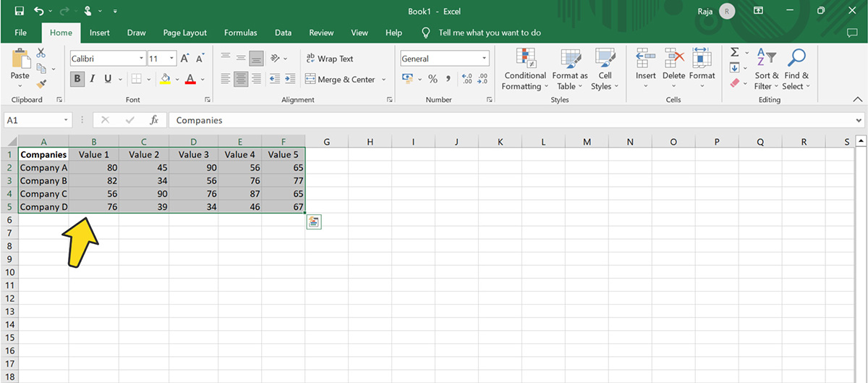Screen dimensions: 868x383
Task: Open the Format as Table gallery
Action: (570, 59)
